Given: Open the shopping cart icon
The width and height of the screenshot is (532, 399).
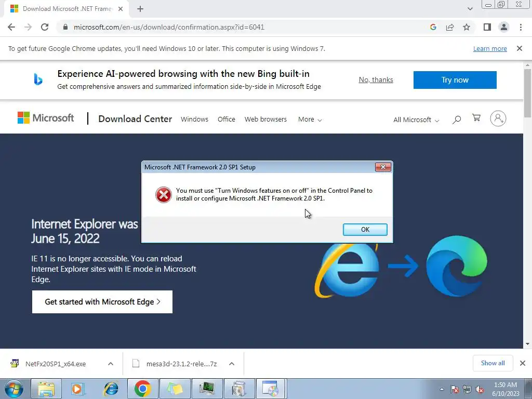Looking at the screenshot, I should [x=476, y=118].
